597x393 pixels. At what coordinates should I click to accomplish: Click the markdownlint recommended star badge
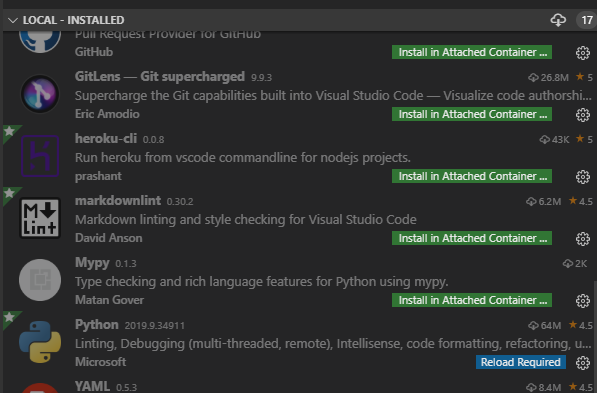(x=10, y=194)
